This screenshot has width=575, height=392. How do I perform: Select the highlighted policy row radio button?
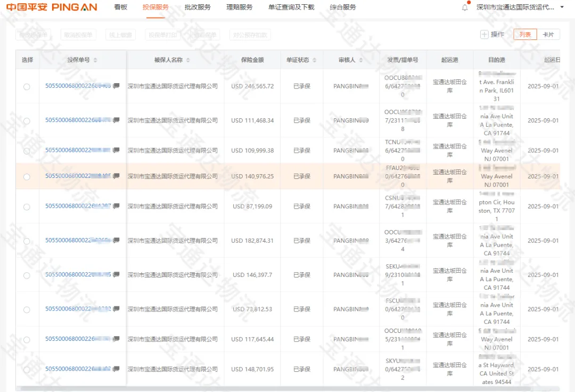(27, 176)
